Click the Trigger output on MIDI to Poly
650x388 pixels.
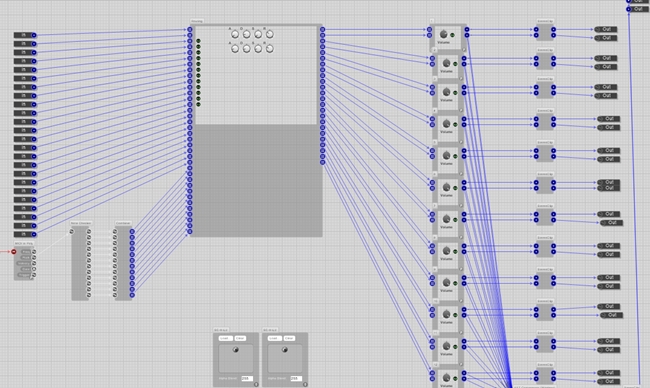coord(34,275)
